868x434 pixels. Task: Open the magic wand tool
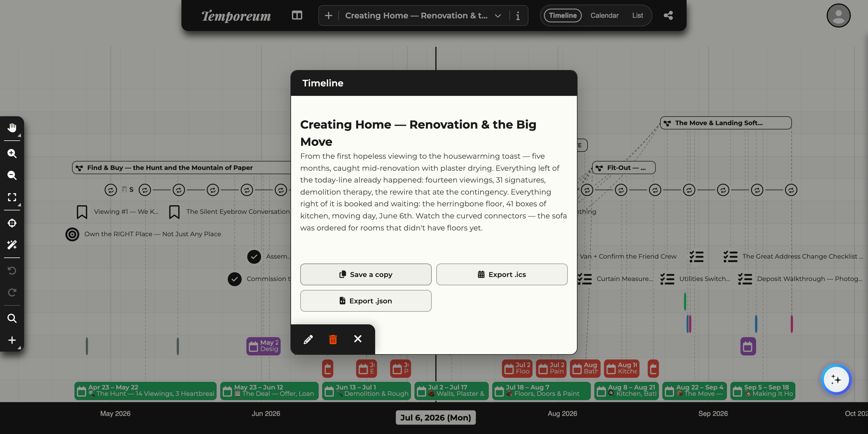tap(12, 245)
